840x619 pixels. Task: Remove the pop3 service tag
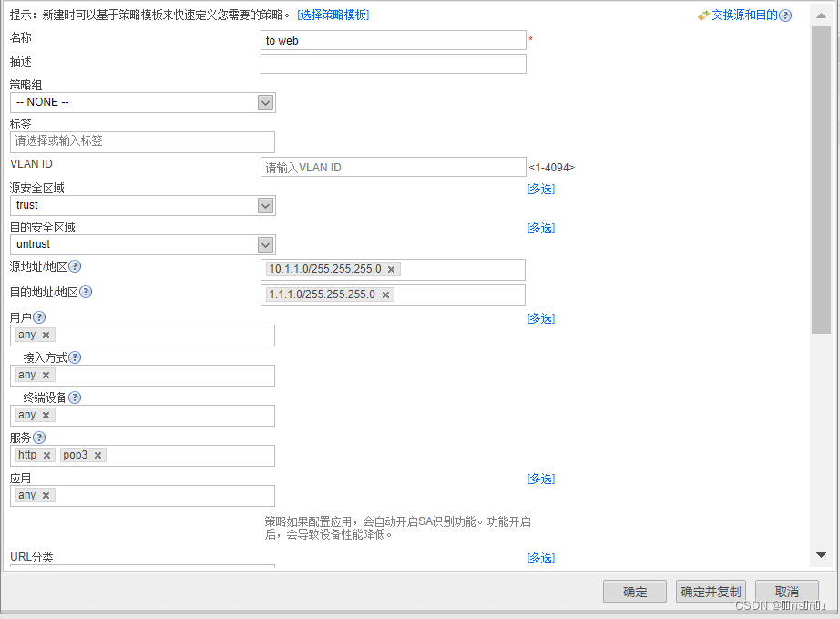point(98,456)
